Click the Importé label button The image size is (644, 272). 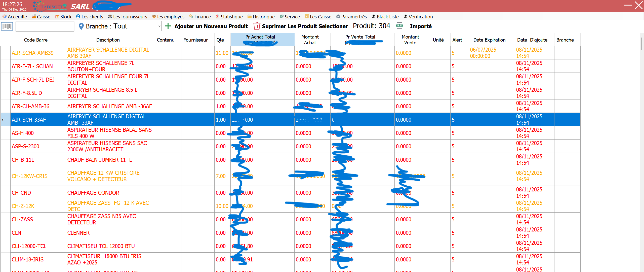click(421, 26)
